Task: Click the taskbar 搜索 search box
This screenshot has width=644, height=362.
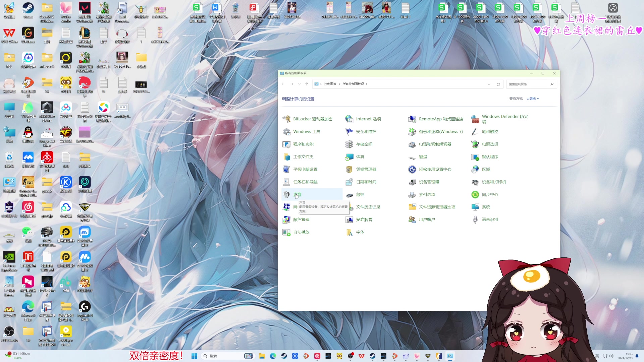Action: coord(228,356)
